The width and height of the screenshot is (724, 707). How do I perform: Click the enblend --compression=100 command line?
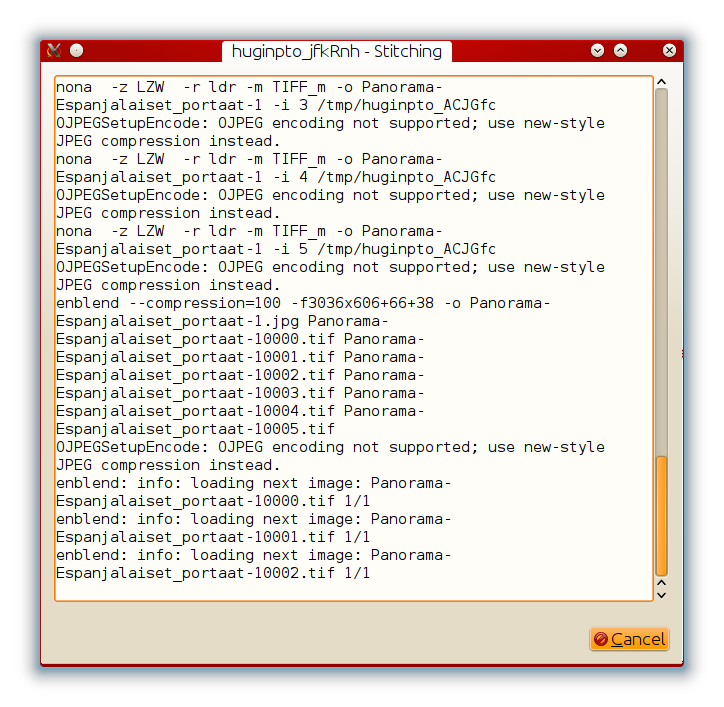303,303
